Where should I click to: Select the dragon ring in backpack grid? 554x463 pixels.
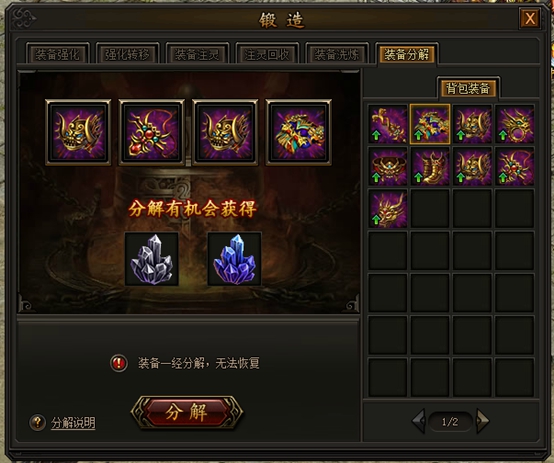pyautogui.click(x=515, y=124)
